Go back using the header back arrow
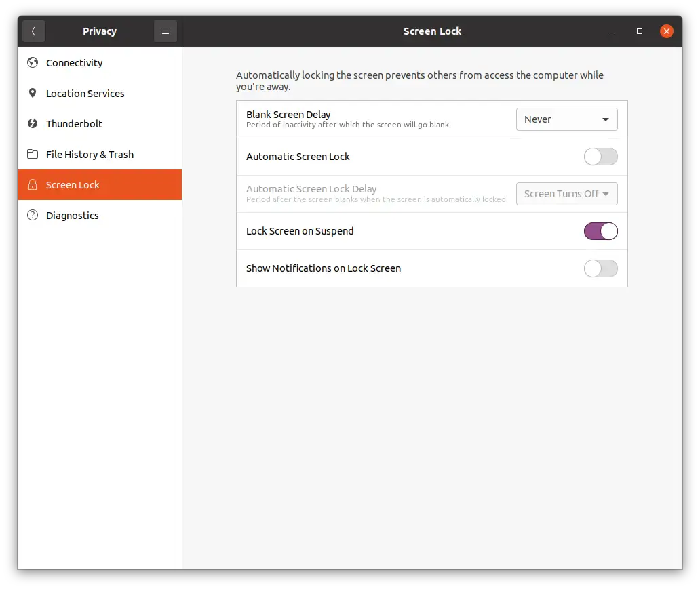Screen dimensions: 700x589 [x=33, y=31]
